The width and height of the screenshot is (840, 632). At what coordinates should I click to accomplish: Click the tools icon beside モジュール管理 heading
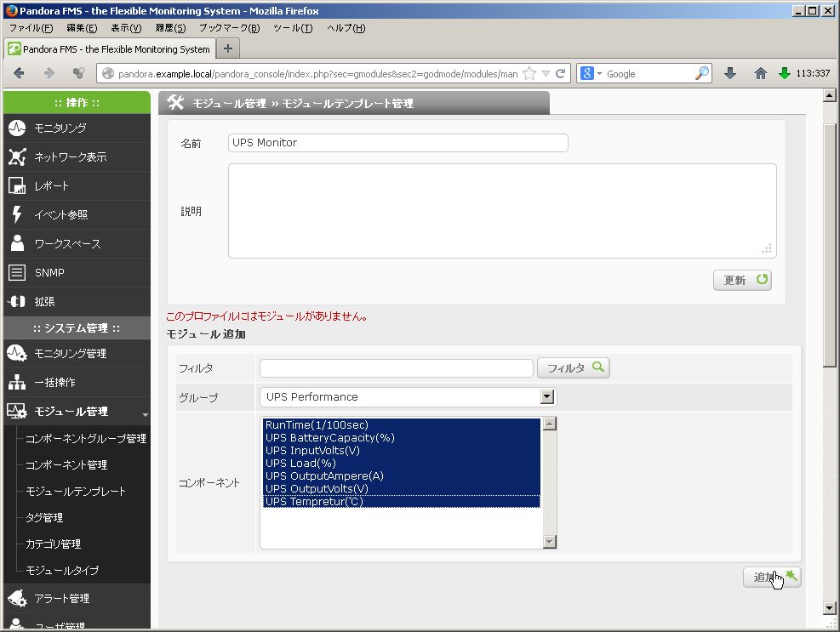pyautogui.click(x=175, y=102)
